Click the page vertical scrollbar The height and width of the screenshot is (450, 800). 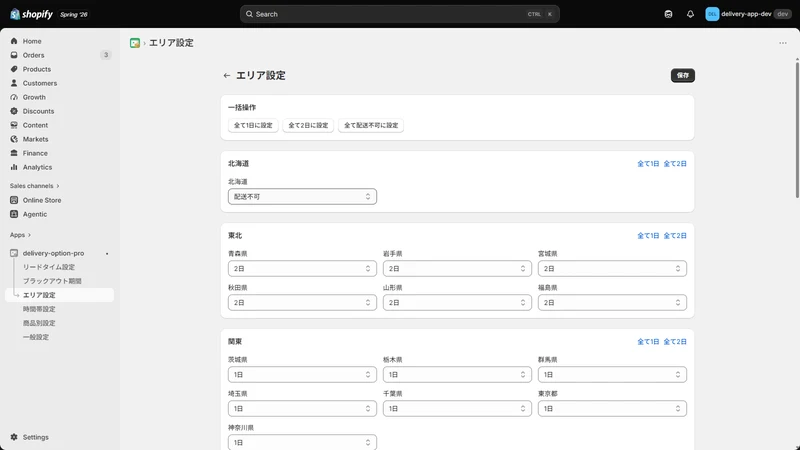[x=797, y=129]
